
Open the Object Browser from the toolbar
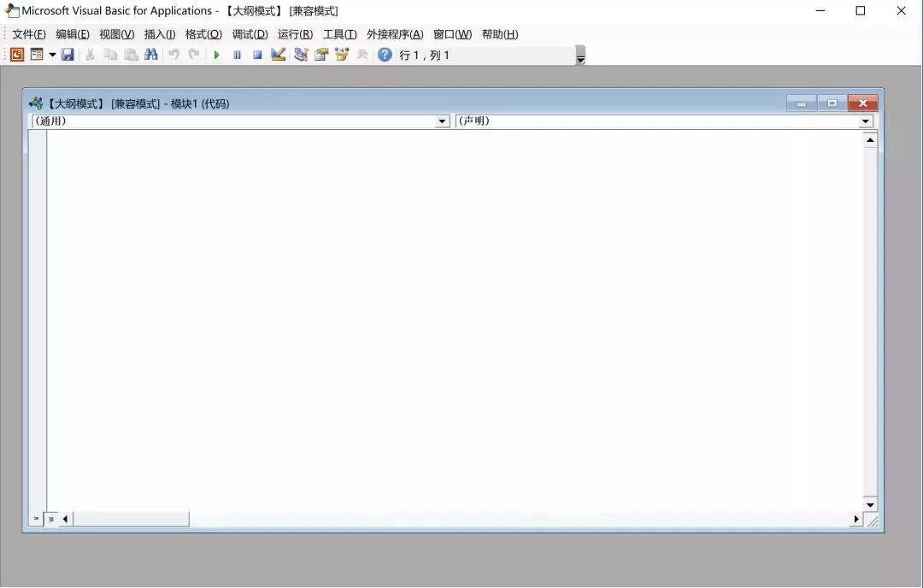[342, 54]
